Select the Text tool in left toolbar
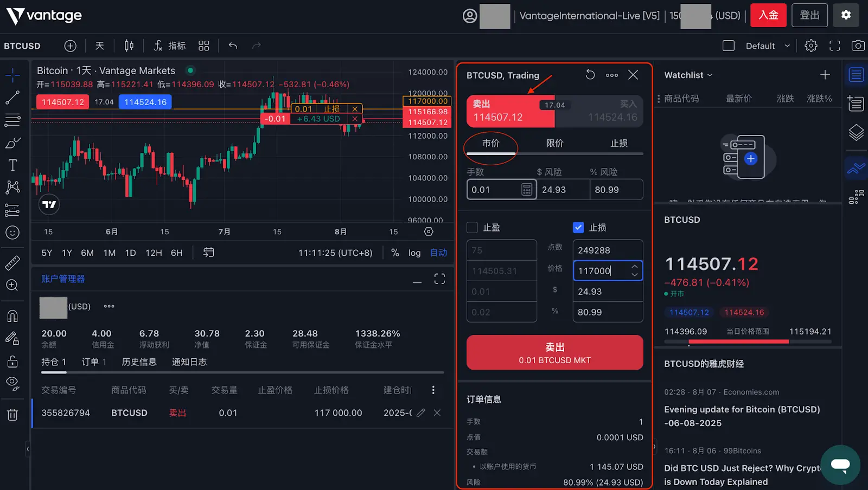868x490 pixels. [x=12, y=165]
